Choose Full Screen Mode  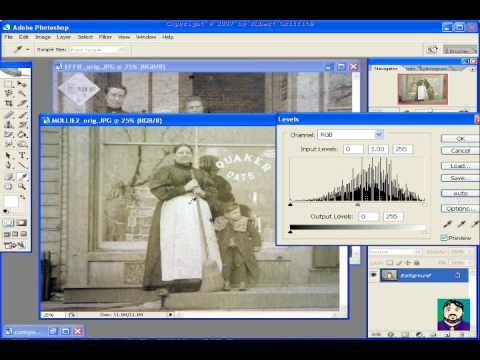[x=24, y=234]
